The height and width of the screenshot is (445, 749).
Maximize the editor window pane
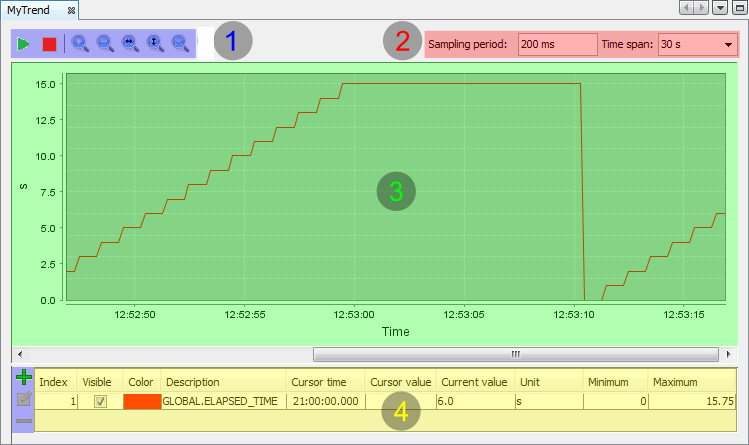point(739,8)
